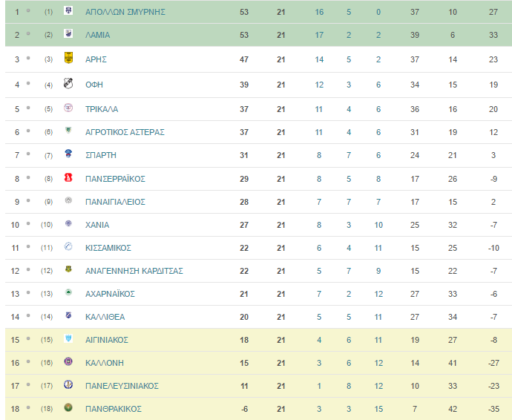Click the ΑΡΗΣ yellow club crest
Viewport: 512px width, 420px height.
(x=68, y=58)
